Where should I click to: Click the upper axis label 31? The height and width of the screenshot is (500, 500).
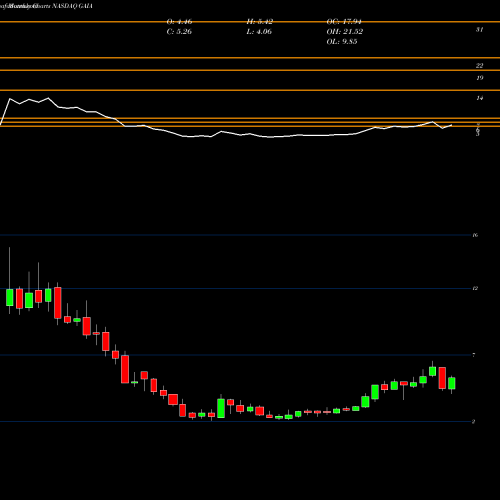479,30
